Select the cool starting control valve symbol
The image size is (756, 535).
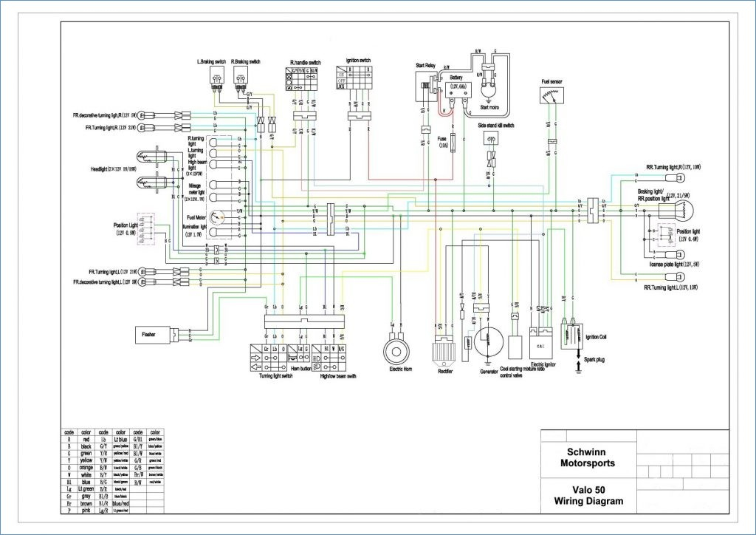pyautogui.click(x=515, y=347)
